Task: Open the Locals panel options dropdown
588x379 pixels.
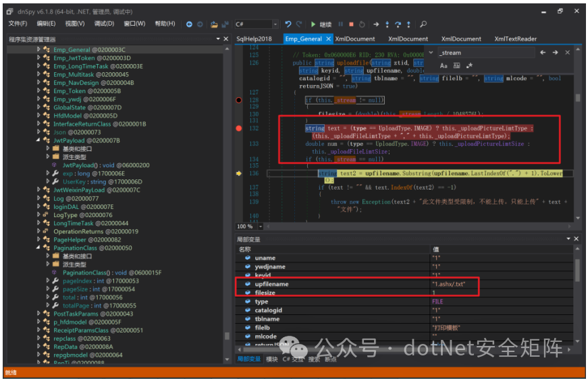Action: [x=568, y=239]
